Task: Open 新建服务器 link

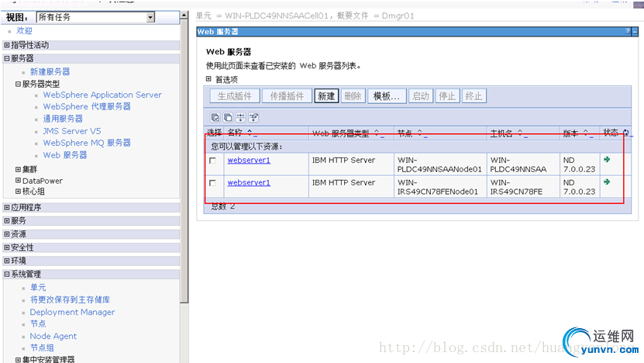Action: [x=50, y=71]
